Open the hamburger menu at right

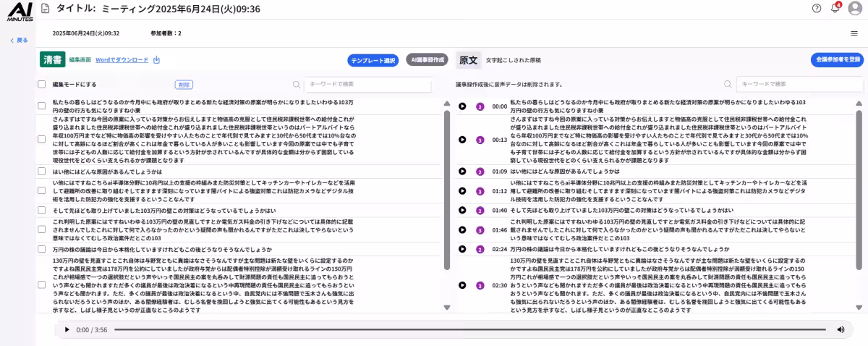[x=854, y=33]
